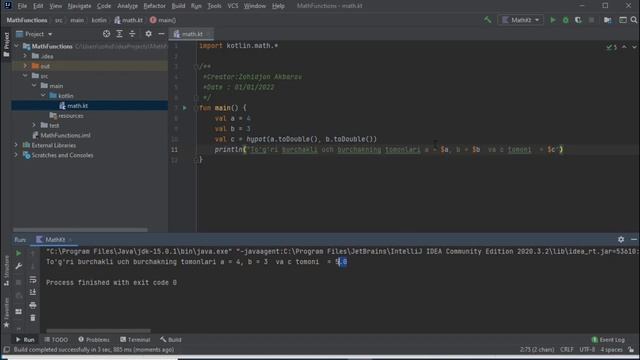The height and width of the screenshot is (360, 640).
Task: Click the Project tree horizontal scrollbar
Action: click(80, 230)
